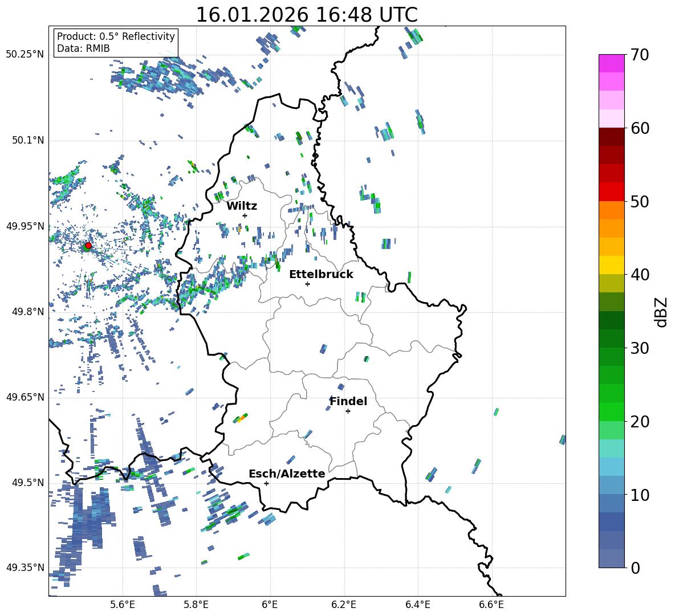Pick the orange colorbar swatch below 50

point(612,210)
